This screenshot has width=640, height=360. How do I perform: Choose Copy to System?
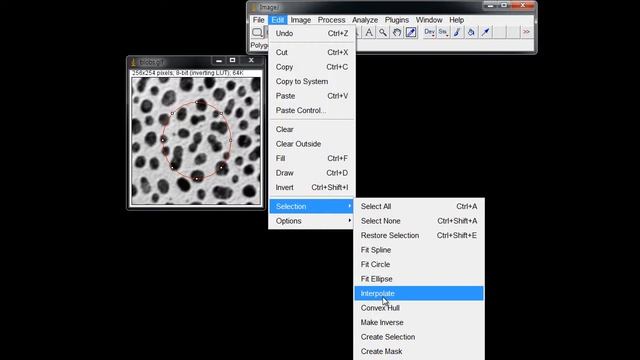click(x=311, y=81)
